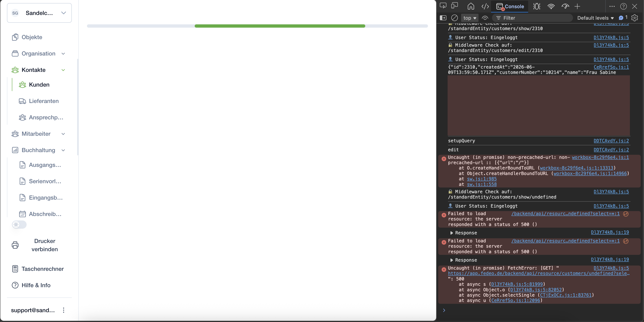Open the CeRrefSo.js:1 source link
The width and height of the screenshot is (644, 322).
coord(611,67)
